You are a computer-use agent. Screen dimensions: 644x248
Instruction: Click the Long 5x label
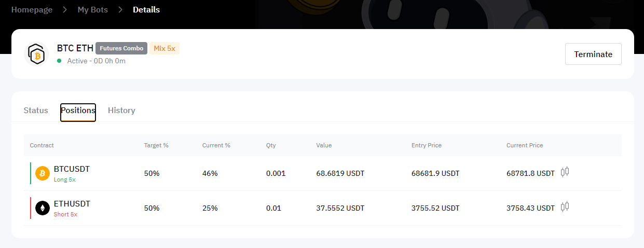(65, 180)
